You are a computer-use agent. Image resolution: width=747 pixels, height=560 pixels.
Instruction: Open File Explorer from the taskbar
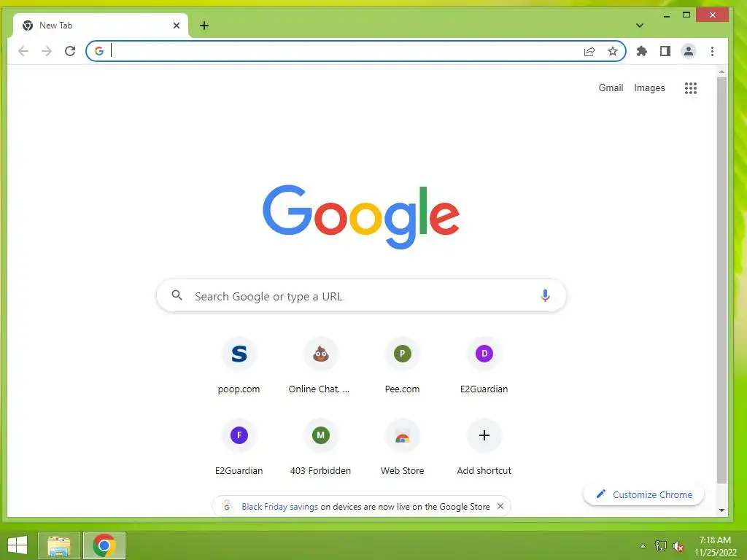coord(59,545)
